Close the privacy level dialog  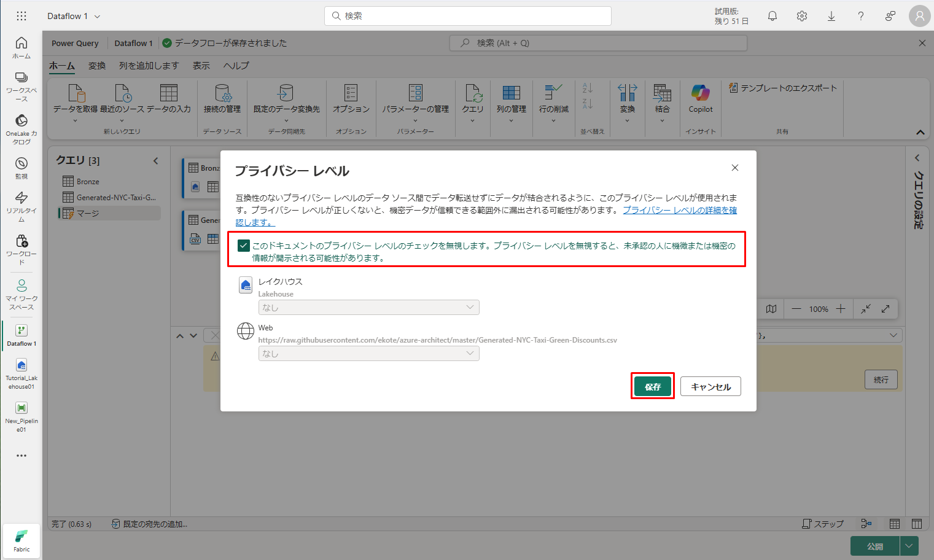[735, 168]
